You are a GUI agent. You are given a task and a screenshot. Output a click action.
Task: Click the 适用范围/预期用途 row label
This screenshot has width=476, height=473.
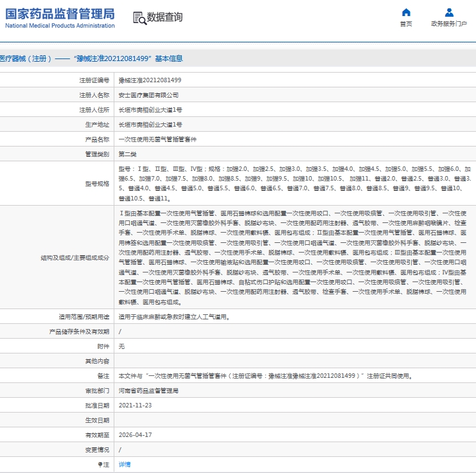click(x=84, y=317)
